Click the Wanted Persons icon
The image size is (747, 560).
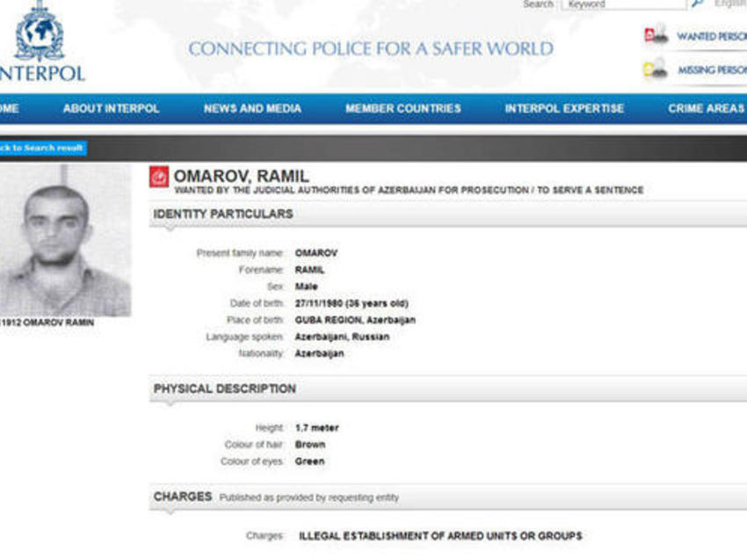tap(656, 35)
